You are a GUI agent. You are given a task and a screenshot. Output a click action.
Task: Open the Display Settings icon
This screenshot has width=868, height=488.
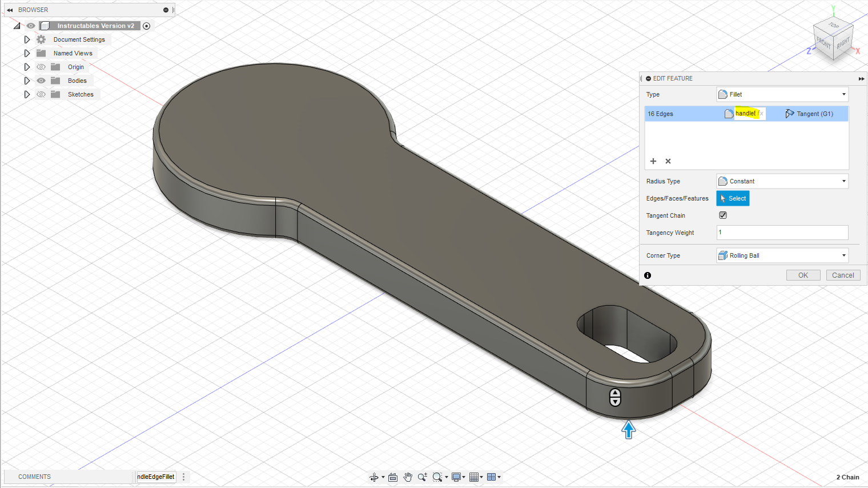[455, 477]
